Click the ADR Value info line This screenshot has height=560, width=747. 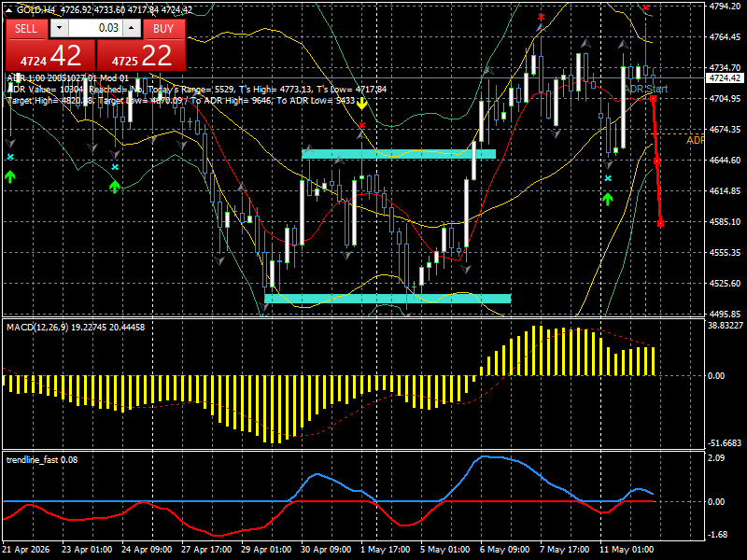197,90
